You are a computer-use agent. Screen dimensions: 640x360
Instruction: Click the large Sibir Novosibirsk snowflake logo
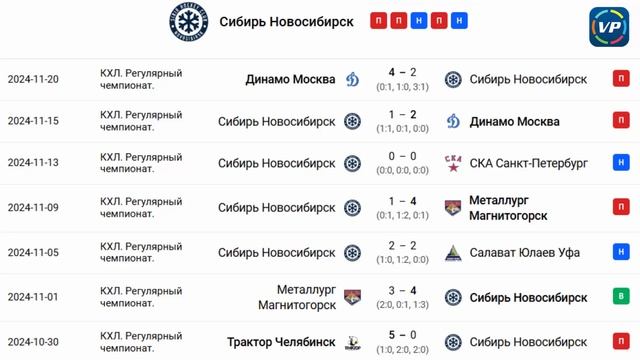189,22
